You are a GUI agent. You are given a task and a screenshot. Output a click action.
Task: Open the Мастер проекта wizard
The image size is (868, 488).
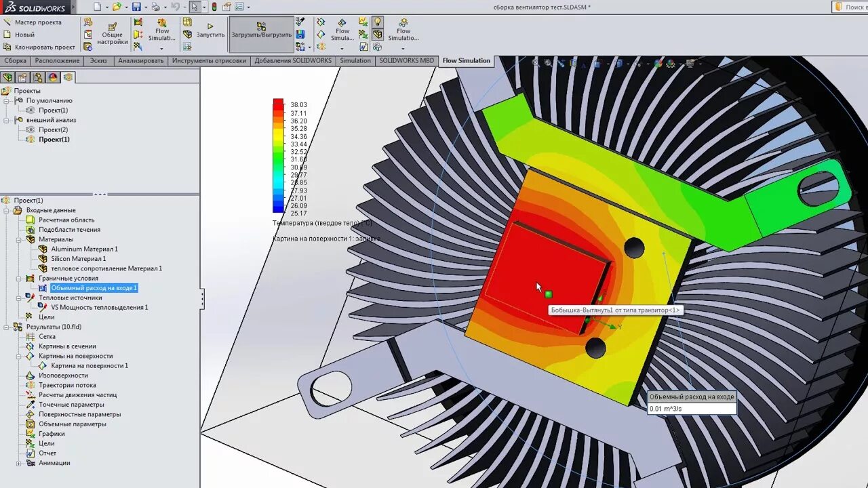click(33, 22)
